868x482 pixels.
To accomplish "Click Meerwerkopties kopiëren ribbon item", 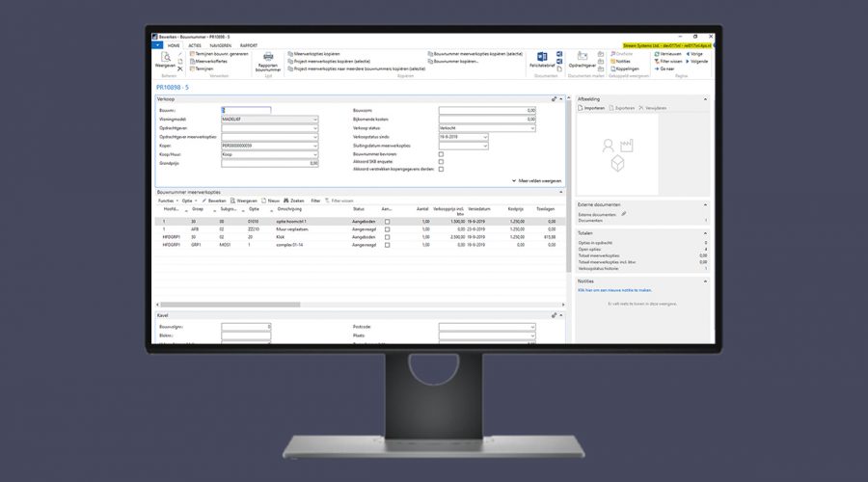I will tap(313, 54).
